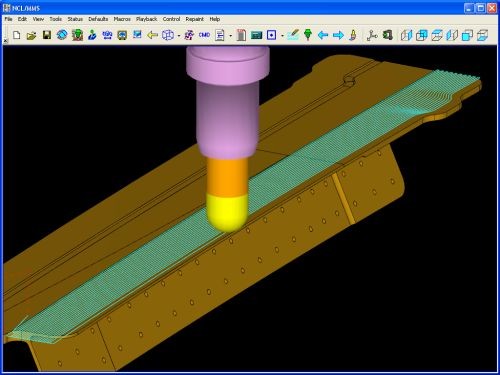This screenshot has width=500, height=375.
Task: Click the monitor screen icon in olive frame
Action: (x=122, y=35)
